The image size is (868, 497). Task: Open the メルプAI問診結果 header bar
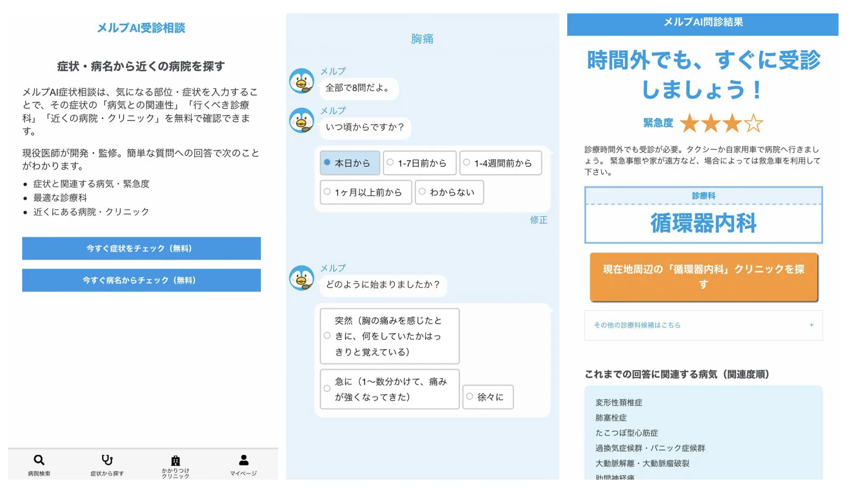tap(702, 23)
